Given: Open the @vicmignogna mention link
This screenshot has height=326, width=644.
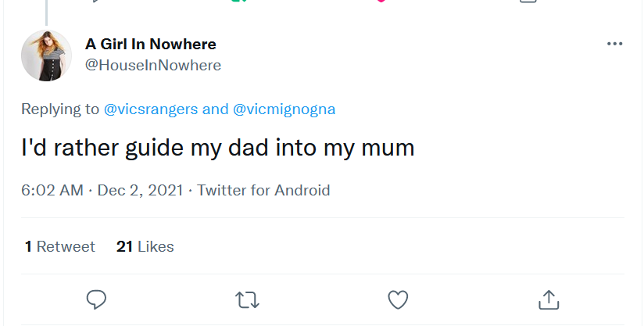Looking at the screenshot, I should pos(284,109).
